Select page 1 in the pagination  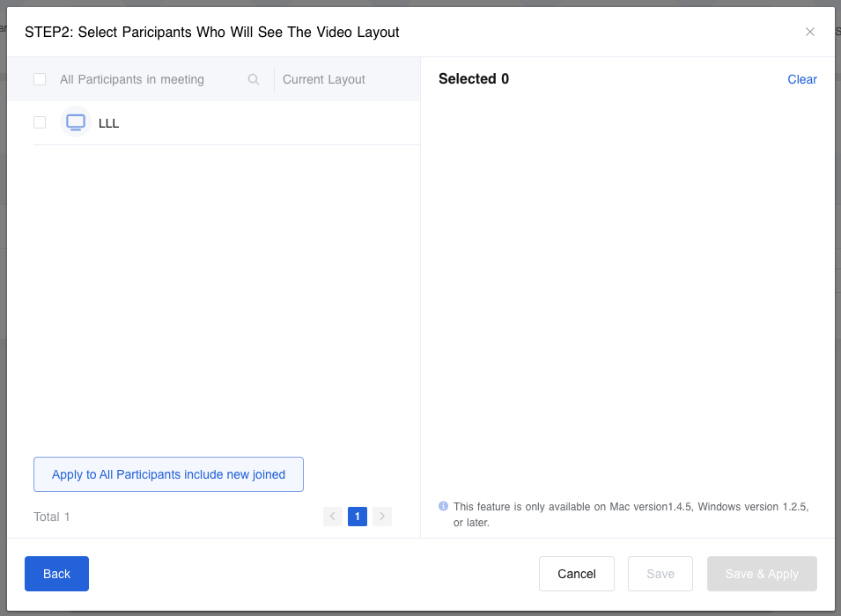click(x=357, y=517)
